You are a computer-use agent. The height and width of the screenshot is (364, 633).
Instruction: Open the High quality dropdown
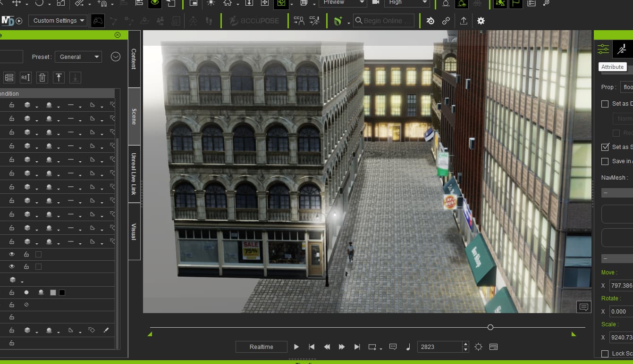point(407,2)
